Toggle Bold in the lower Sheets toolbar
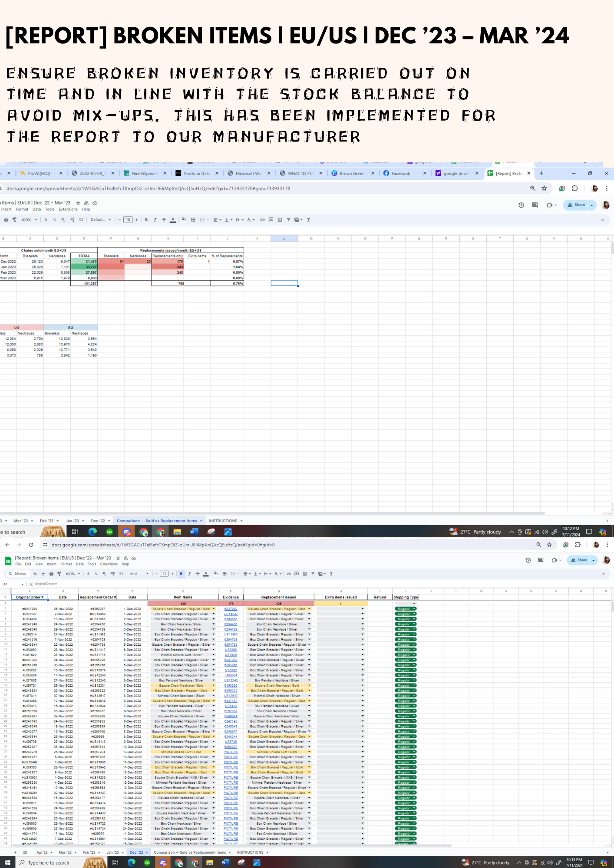 (x=181, y=574)
